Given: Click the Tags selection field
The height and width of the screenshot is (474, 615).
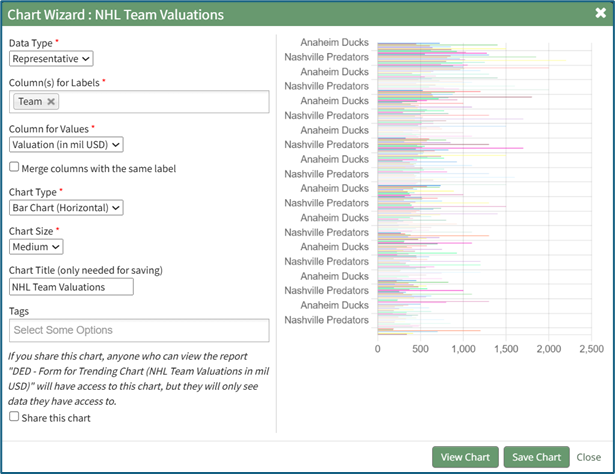Looking at the screenshot, I should (139, 330).
